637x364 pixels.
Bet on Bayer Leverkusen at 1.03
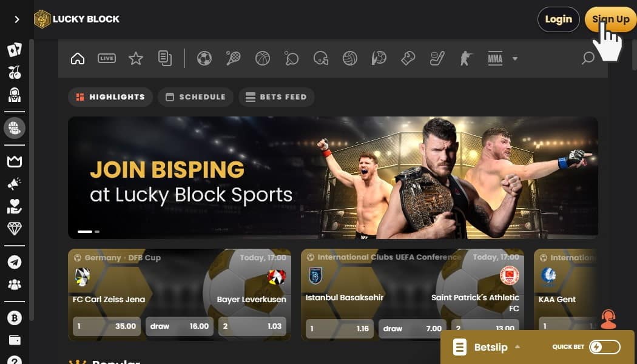pos(252,326)
